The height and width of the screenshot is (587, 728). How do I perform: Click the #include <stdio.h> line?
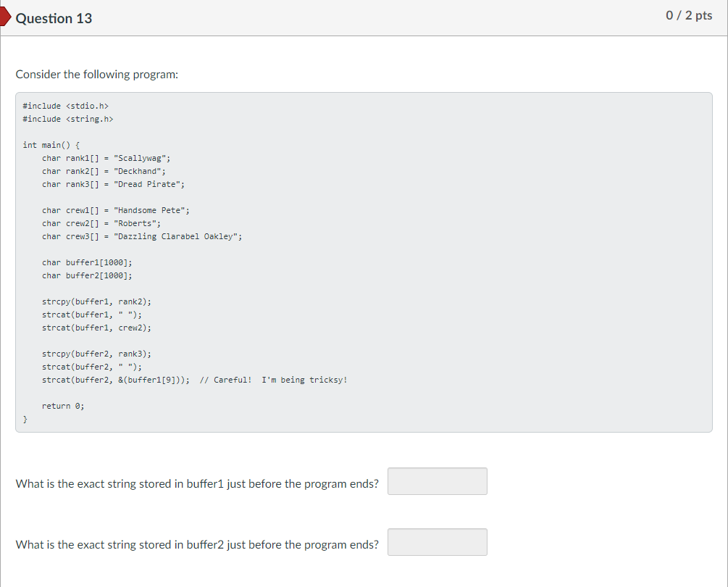pos(65,106)
